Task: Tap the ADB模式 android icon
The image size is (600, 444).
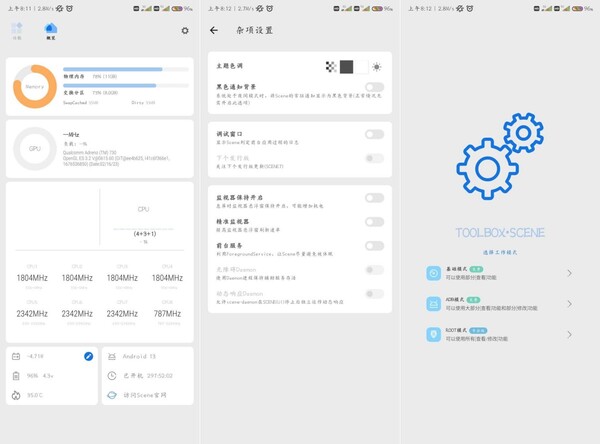Action: 434,304
